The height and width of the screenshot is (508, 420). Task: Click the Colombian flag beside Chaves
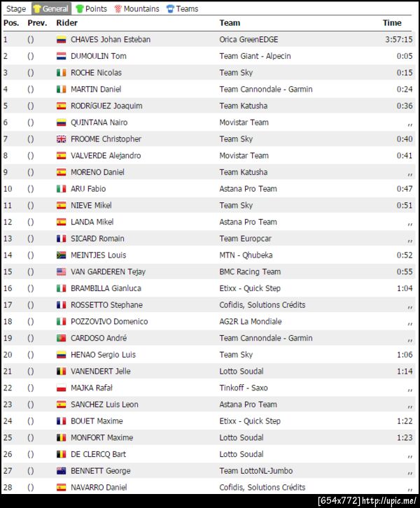(x=62, y=40)
